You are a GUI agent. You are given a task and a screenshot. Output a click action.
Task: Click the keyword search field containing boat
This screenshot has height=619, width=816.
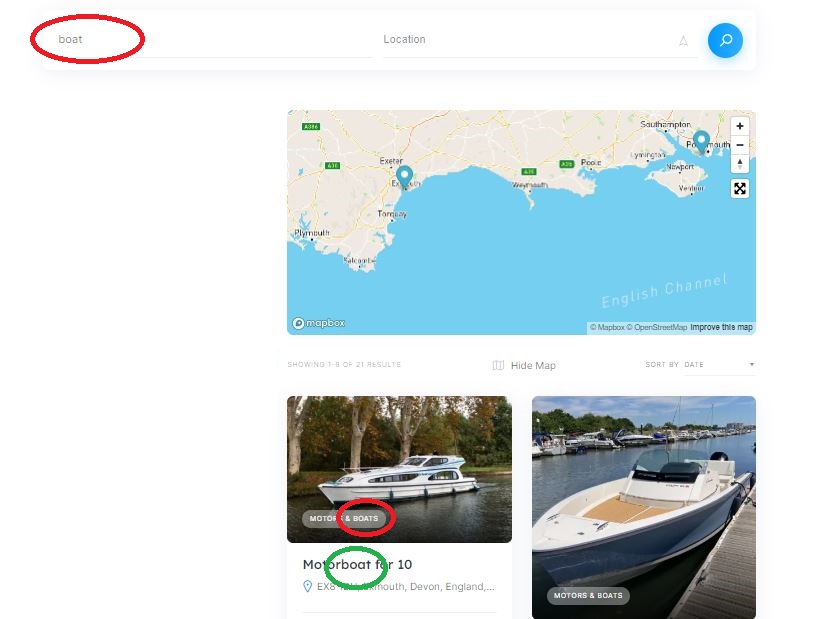(x=208, y=40)
